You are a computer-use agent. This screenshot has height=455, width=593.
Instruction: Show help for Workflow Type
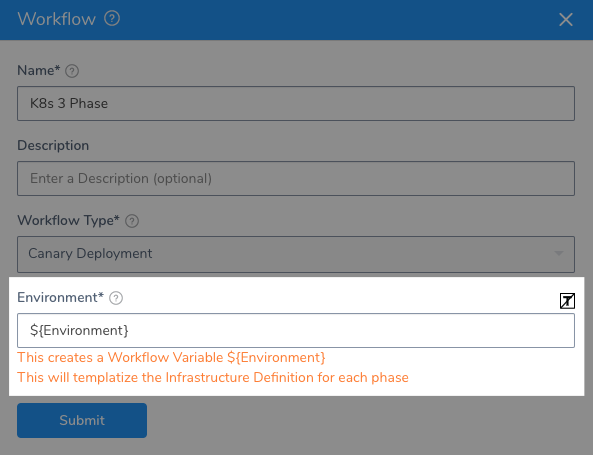[132, 221]
